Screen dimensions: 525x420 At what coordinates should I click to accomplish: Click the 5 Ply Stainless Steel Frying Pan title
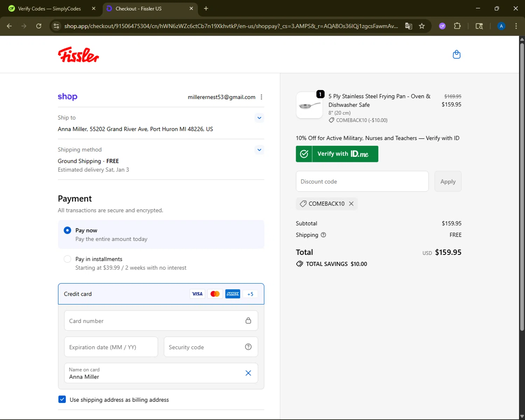tap(379, 100)
